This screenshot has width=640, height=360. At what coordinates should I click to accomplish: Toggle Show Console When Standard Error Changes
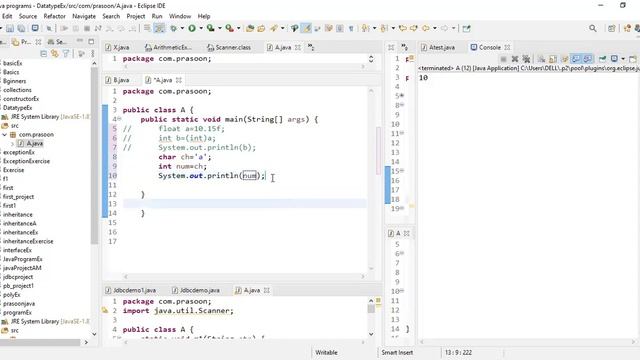click(x=587, y=59)
